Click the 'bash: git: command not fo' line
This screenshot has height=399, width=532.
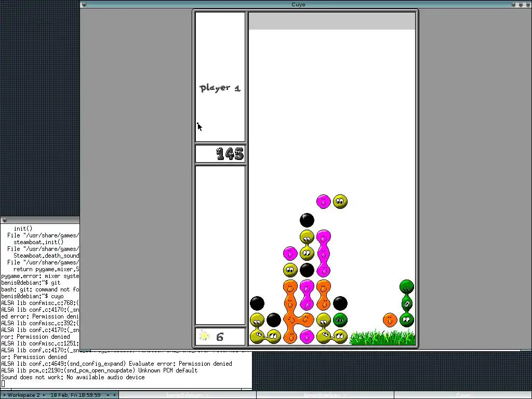pos(40,289)
